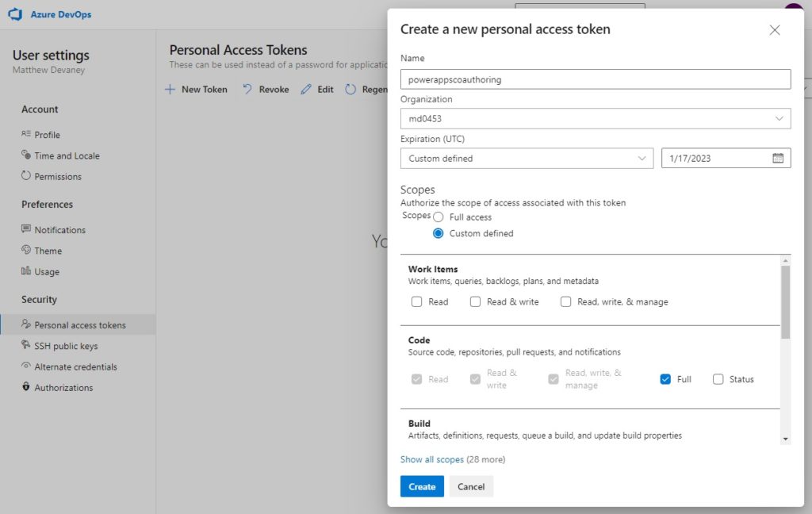Viewport: 812px width, 514px height.
Task: Click the Azure DevOps logo icon
Action: pyautogui.click(x=16, y=14)
